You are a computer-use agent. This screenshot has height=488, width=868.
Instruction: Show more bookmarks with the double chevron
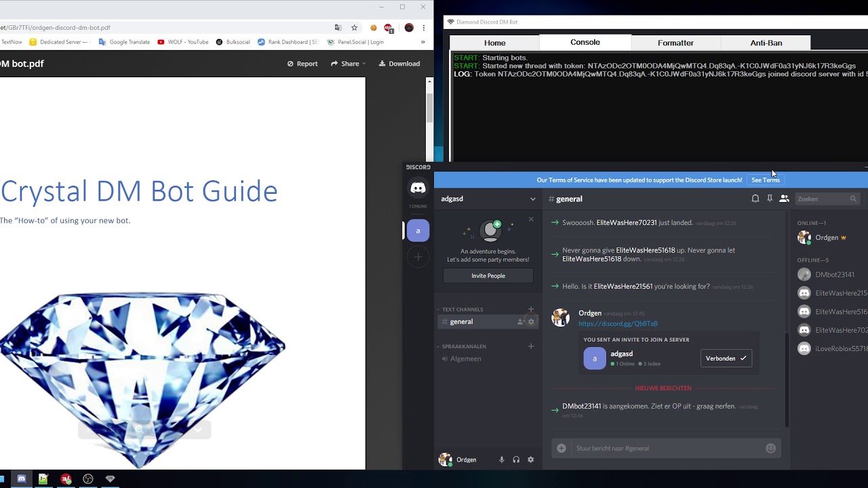point(422,42)
